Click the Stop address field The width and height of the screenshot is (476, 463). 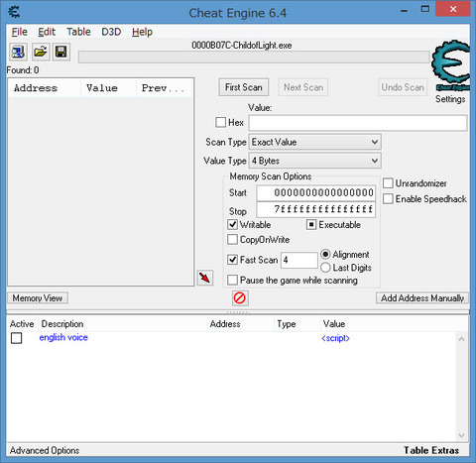[x=316, y=209]
